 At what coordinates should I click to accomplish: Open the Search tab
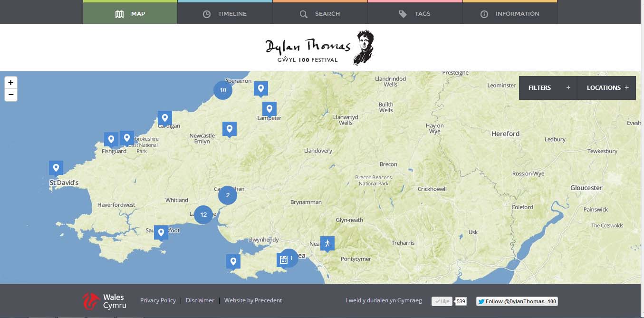[320, 14]
